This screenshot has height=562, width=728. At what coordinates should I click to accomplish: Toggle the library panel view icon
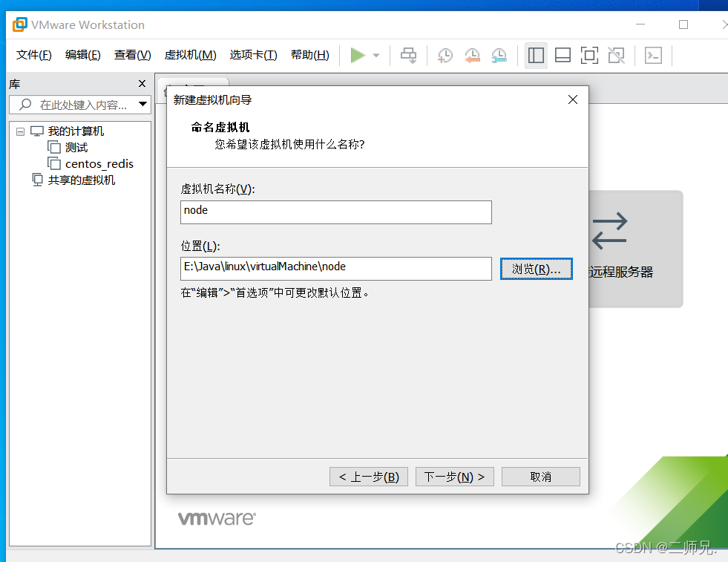click(536, 55)
